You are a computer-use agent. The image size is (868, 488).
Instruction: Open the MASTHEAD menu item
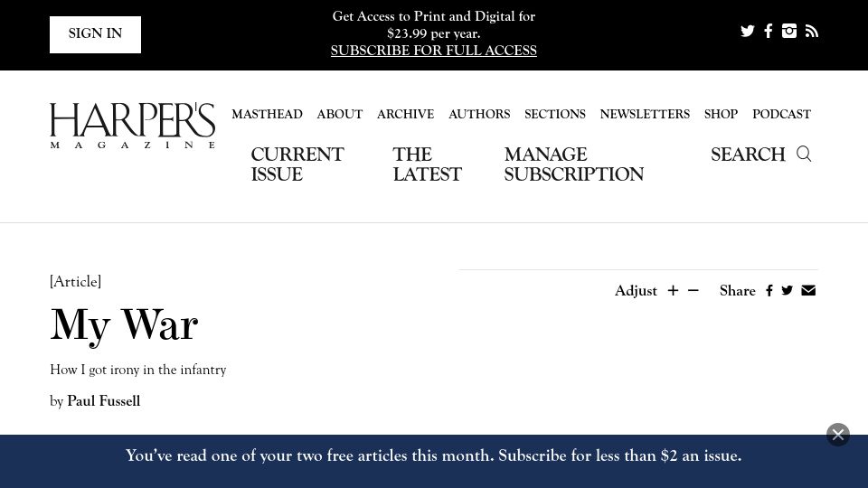pos(267,114)
